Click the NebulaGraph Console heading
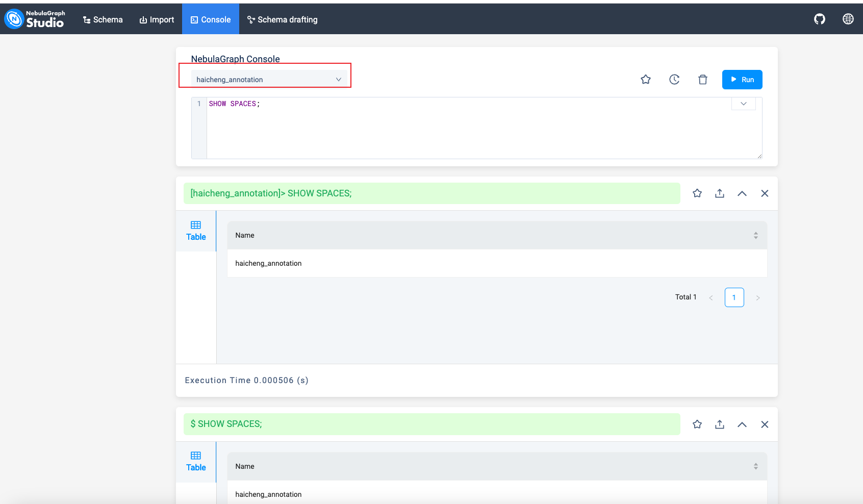Image resolution: width=863 pixels, height=504 pixels. pyautogui.click(x=235, y=59)
